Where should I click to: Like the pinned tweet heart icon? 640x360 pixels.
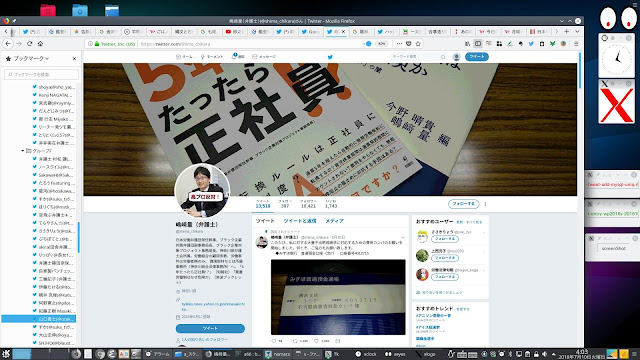[x=316, y=341]
